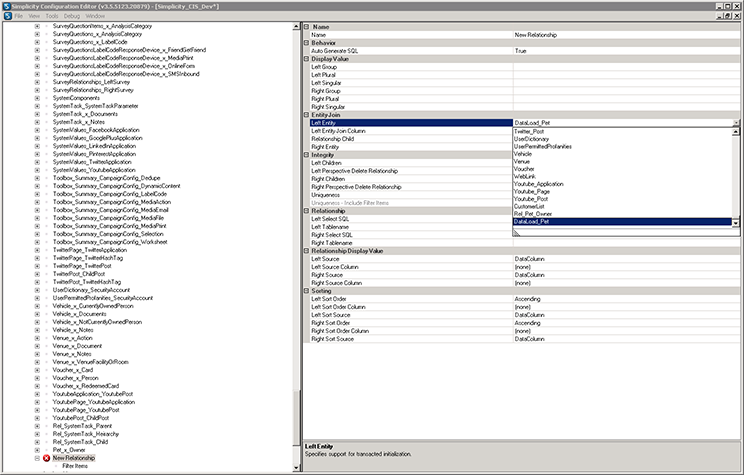Image resolution: width=744 pixels, height=475 pixels.
Task: Collapse the Display Value property category
Action: pyautogui.click(x=307, y=59)
